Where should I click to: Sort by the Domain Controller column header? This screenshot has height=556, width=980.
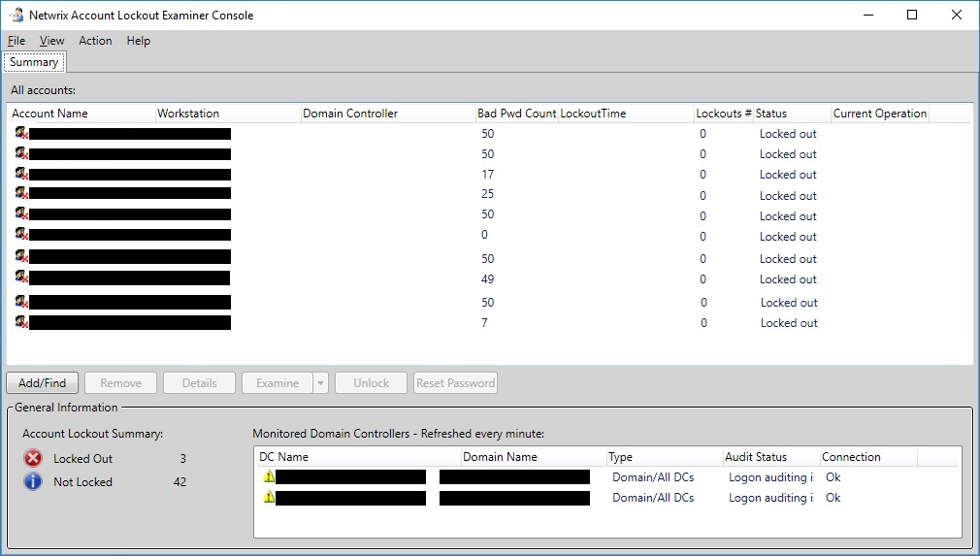tap(388, 114)
